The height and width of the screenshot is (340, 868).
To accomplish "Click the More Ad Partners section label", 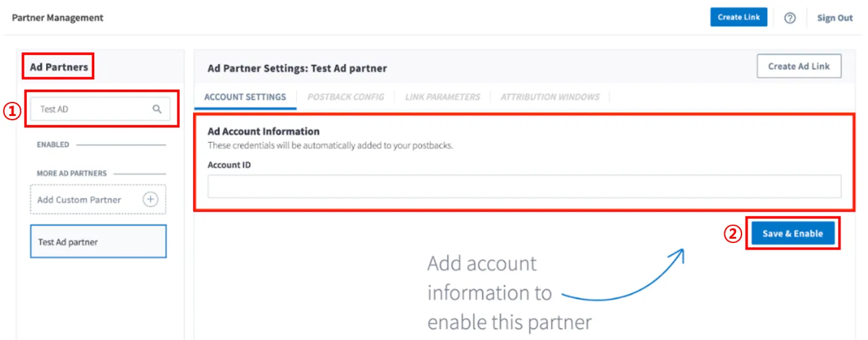I will point(72,173).
